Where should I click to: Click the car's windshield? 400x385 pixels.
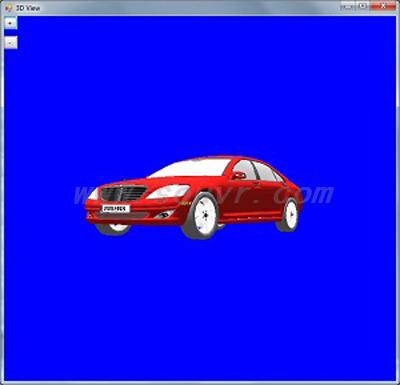coord(191,168)
